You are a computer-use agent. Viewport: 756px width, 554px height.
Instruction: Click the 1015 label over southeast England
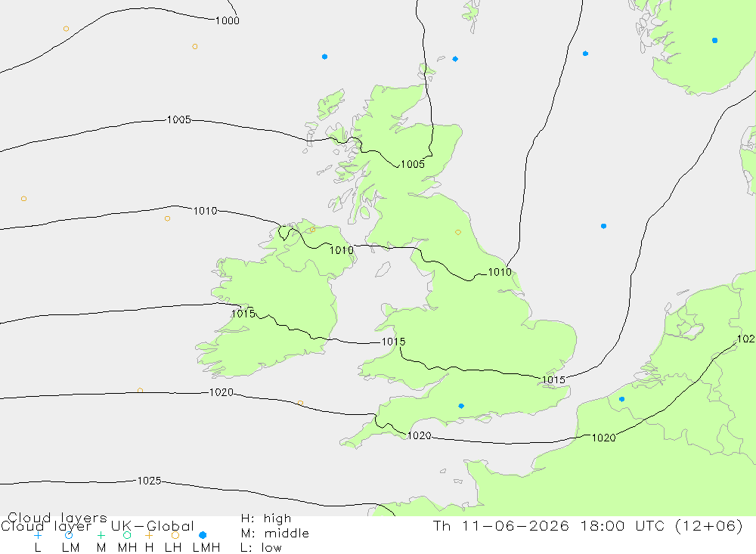(x=553, y=380)
